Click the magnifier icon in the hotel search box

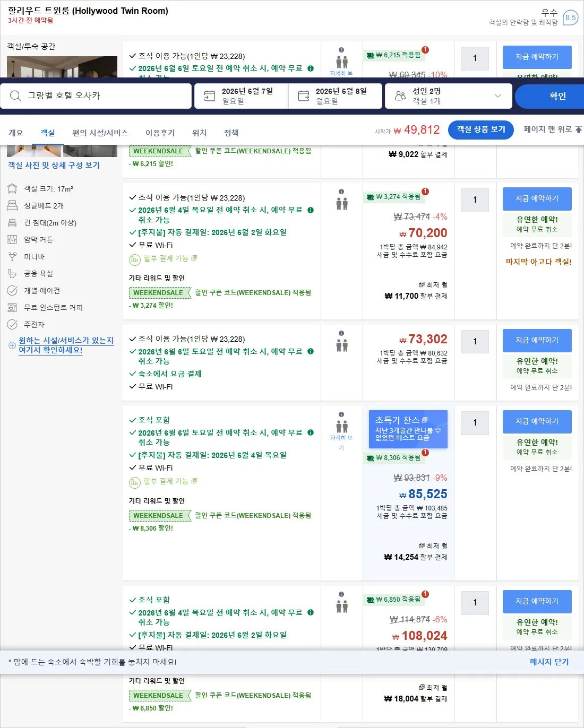15,96
